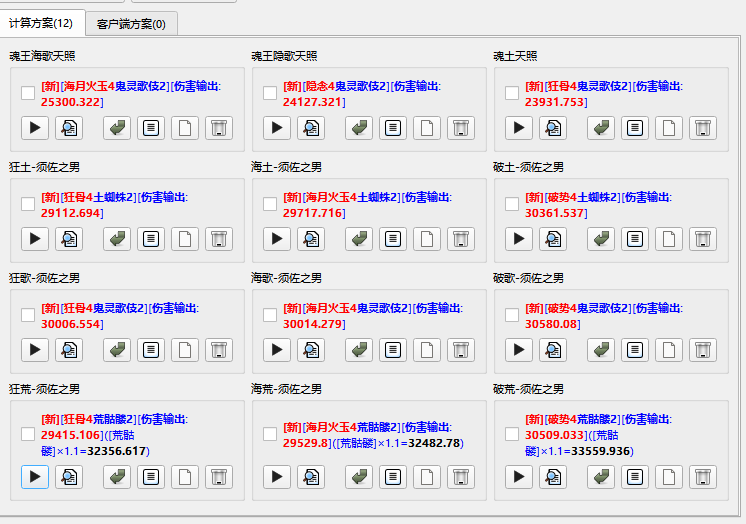The width and height of the screenshot is (746, 524).
Task: Enable the 海土-须佐之男 card checkbox
Action: coord(270,204)
